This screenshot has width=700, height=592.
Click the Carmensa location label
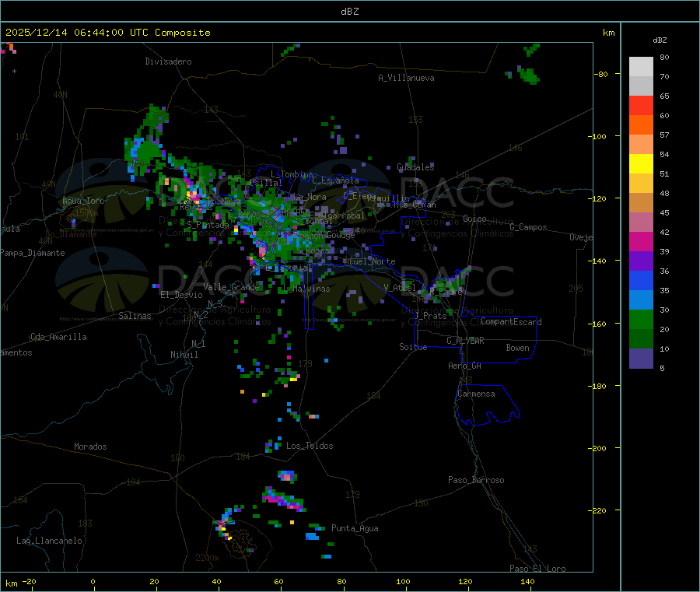click(476, 394)
